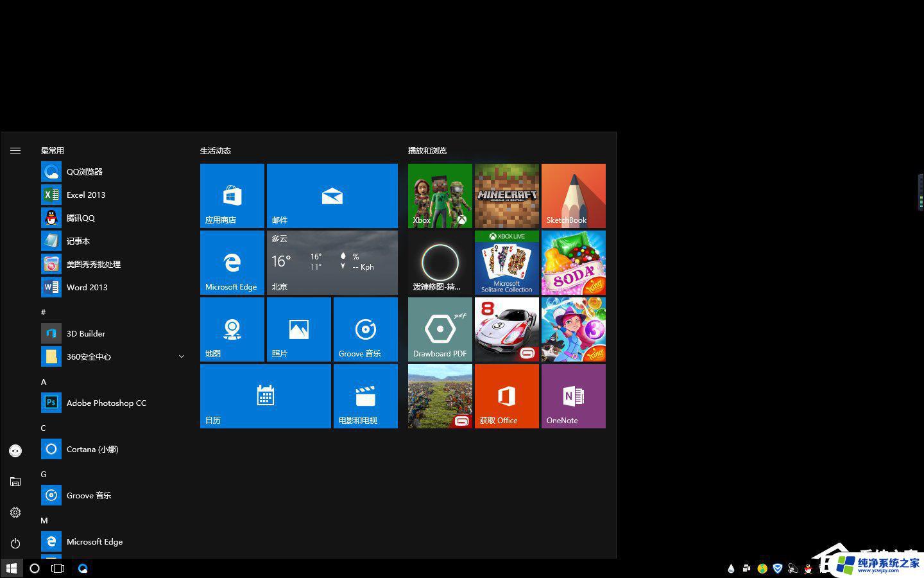Image resolution: width=924 pixels, height=578 pixels.
Task: Open the 泼辣修图 tile
Action: click(440, 263)
